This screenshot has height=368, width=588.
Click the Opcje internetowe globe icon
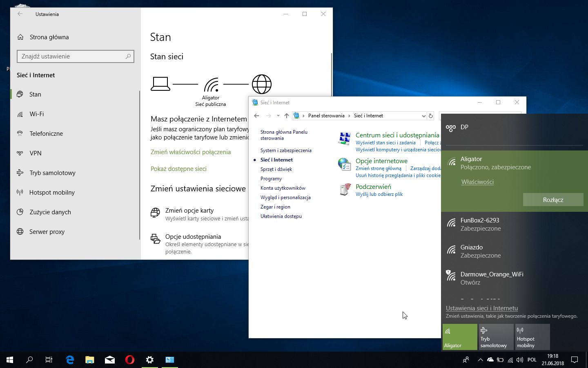tap(345, 164)
